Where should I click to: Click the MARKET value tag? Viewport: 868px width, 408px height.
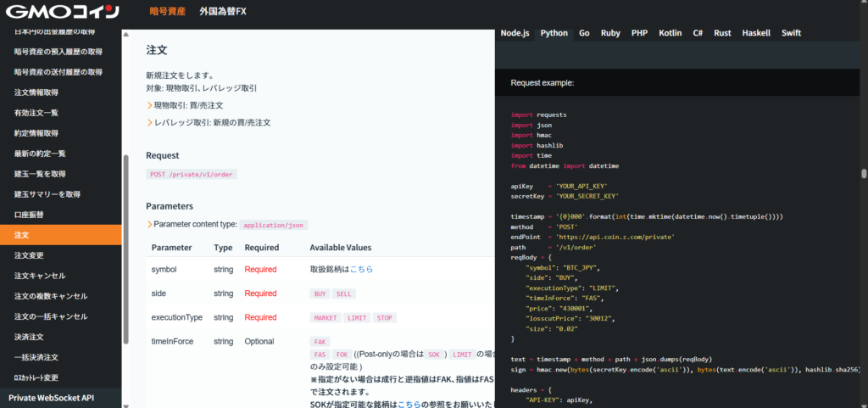[325, 318]
